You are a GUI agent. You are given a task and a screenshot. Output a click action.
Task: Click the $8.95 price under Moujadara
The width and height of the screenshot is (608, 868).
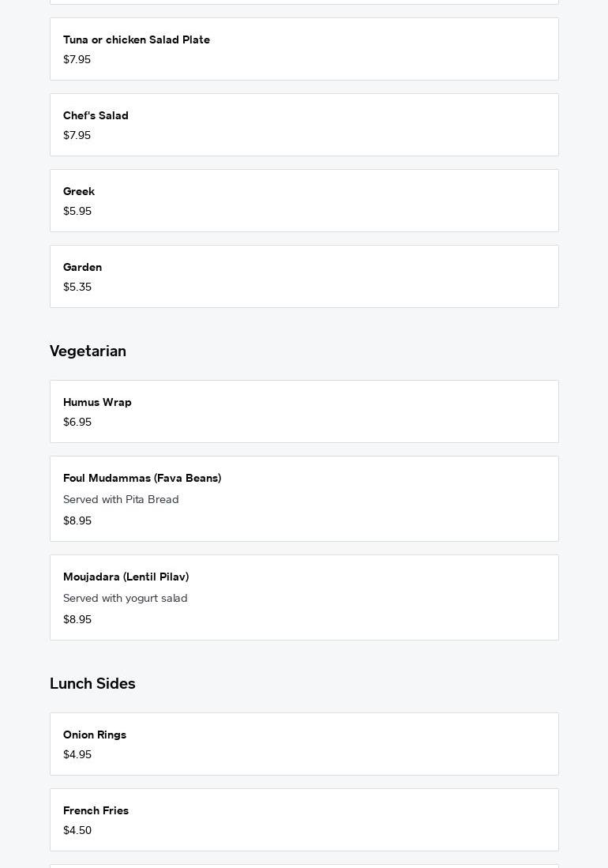click(x=77, y=620)
